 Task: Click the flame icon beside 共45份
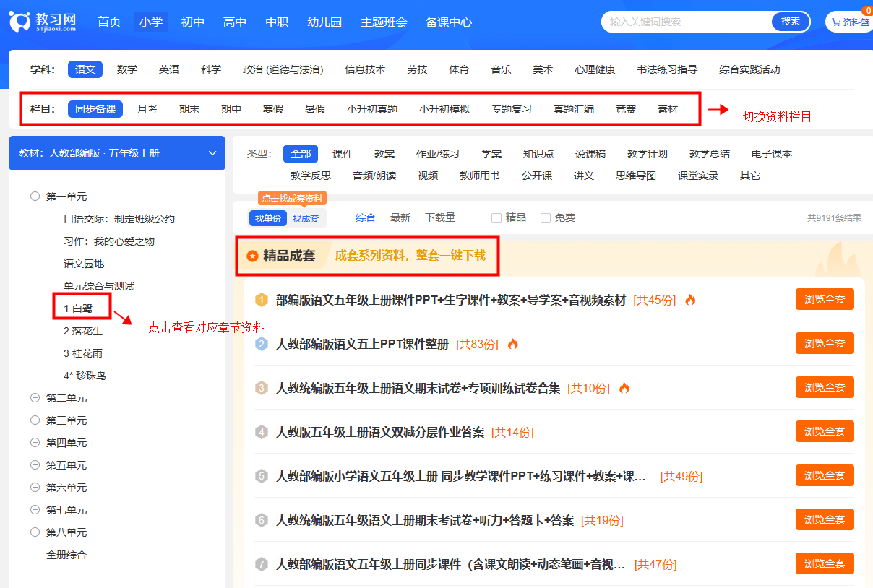pos(690,300)
